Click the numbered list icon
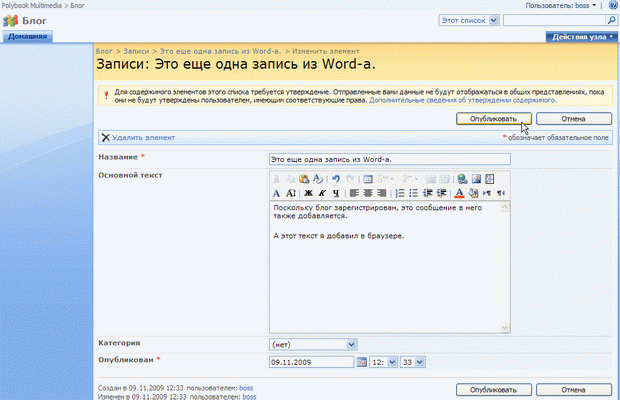This screenshot has width=620, height=400. 400,193
